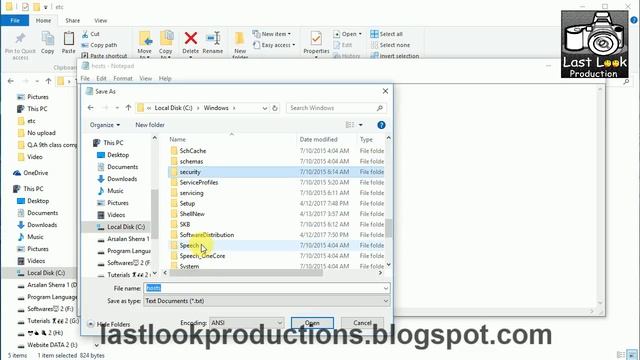
Task: Click Select none in Explorer ribbon
Action: pos(390,45)
